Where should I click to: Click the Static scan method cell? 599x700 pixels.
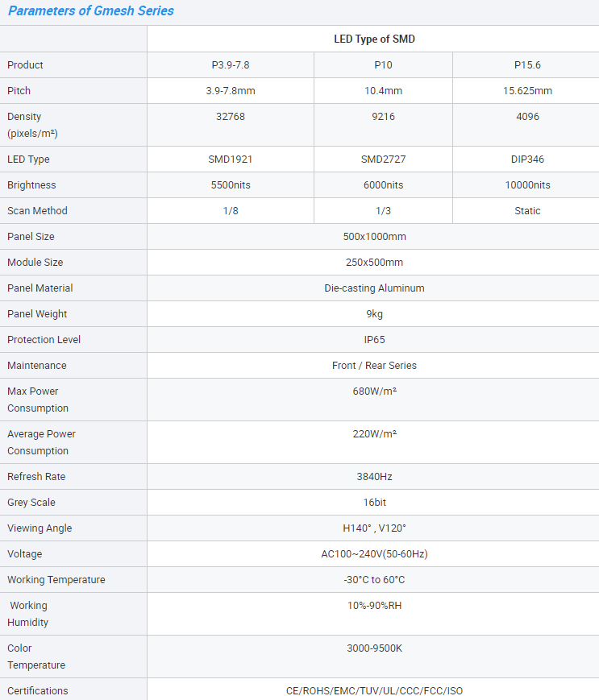coord(527,211)
